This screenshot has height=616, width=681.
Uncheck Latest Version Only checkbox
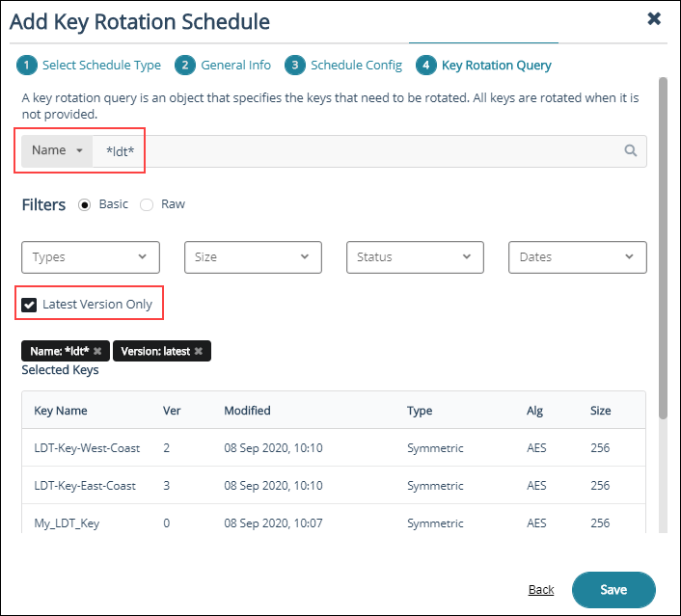click(30, 305)
